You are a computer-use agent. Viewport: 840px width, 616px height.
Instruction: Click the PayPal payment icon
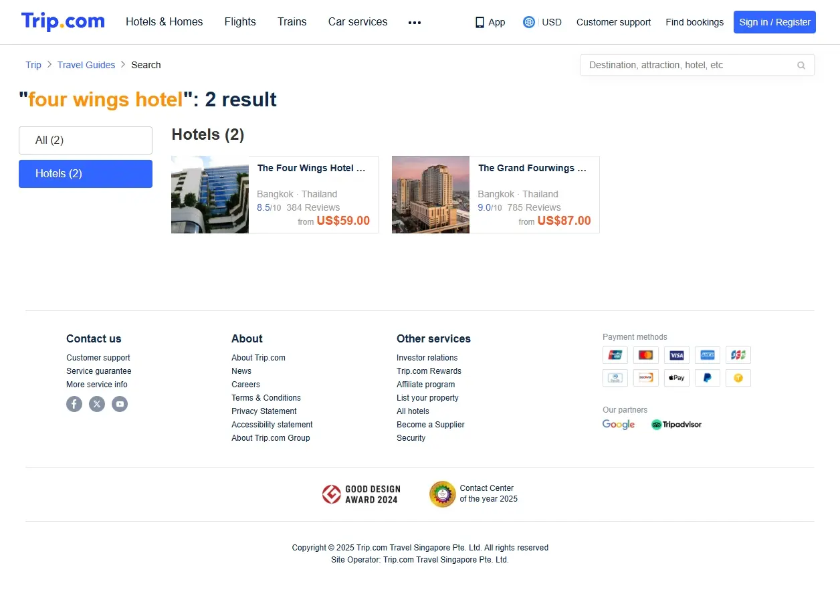(708, 378)
